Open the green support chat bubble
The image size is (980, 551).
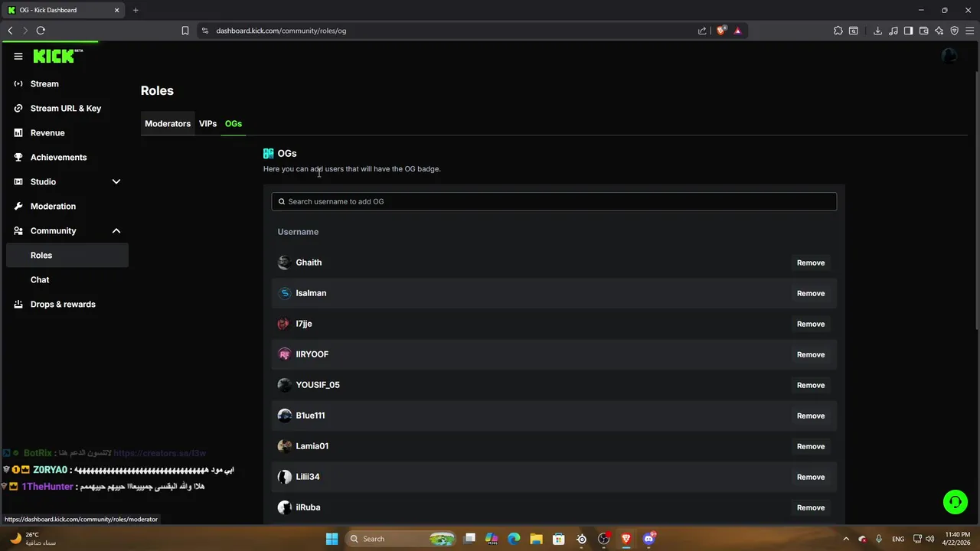[x=955, y=502]
